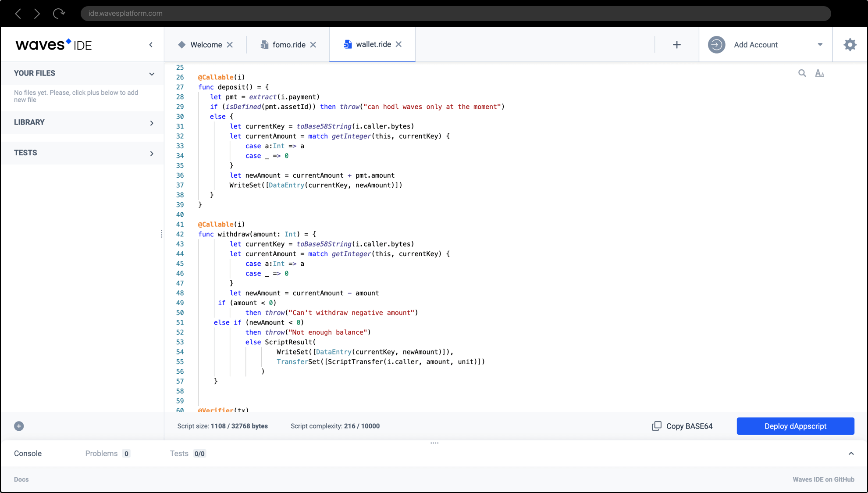Click the font size icon in editor
This screenshot has height=493, width=868.
pyautogui.click(x=819, y=73)
